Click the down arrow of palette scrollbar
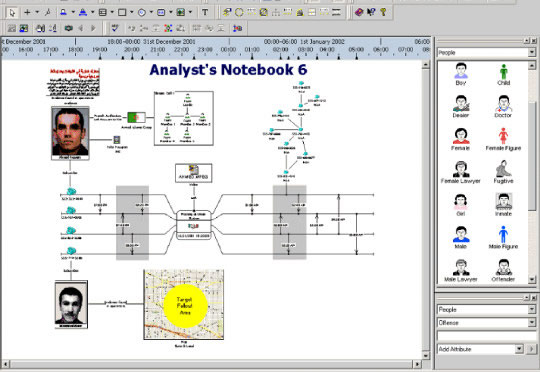Image resolution: width=540 pixels, height=372 pixels. click(x=532, y=280)
